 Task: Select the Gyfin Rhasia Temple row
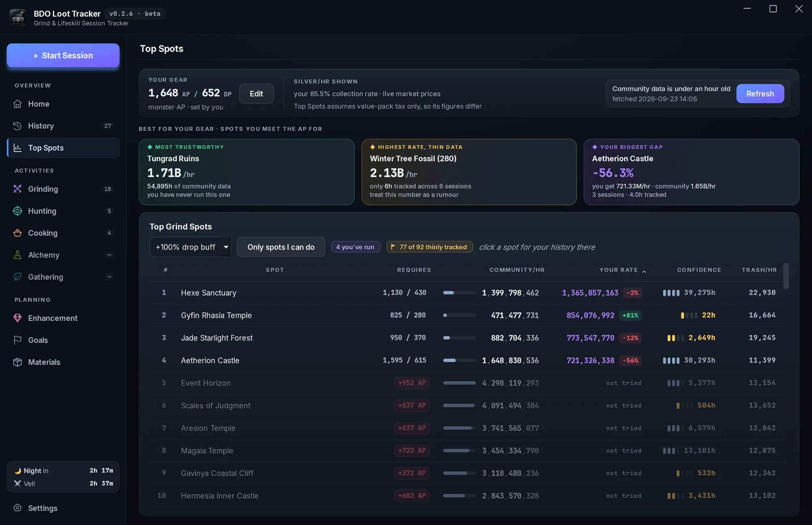466,315
